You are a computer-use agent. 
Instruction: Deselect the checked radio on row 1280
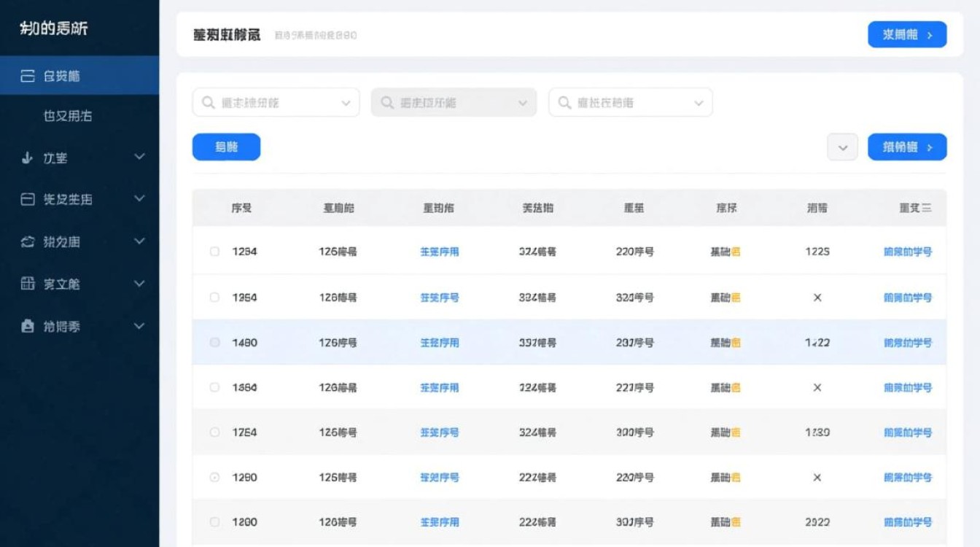point(214,477)
